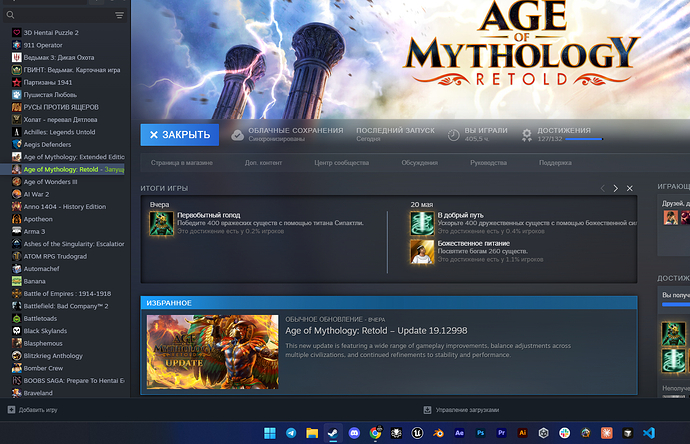Select Anno 1404 - History Edition
Viewport: 690px width, 444px height.
(65, 206)
